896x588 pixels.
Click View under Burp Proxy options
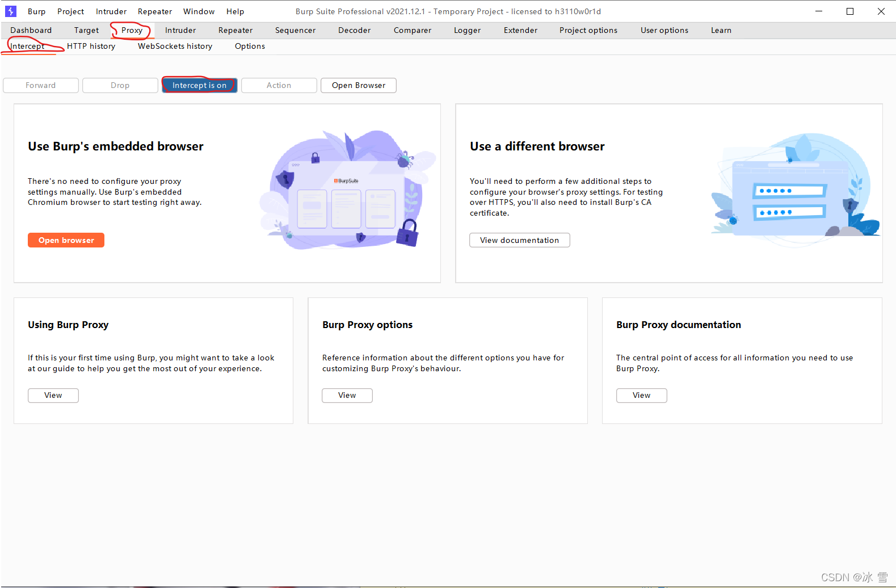pos(347,395)
